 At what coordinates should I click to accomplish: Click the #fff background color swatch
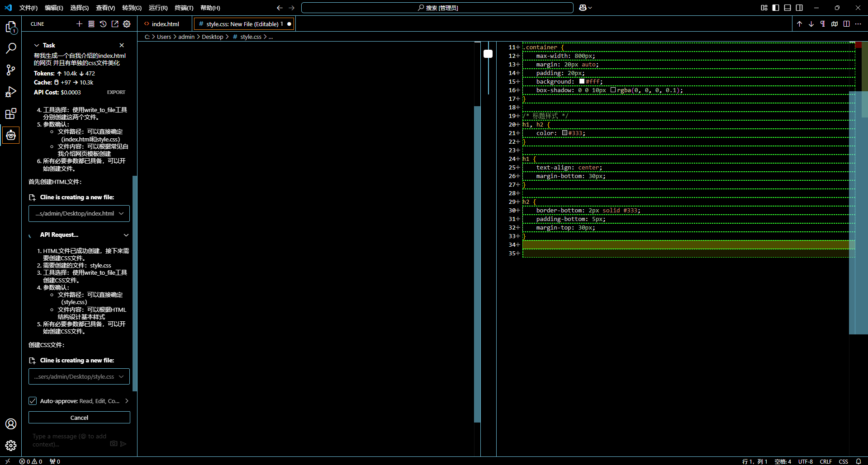coord(582,81)
